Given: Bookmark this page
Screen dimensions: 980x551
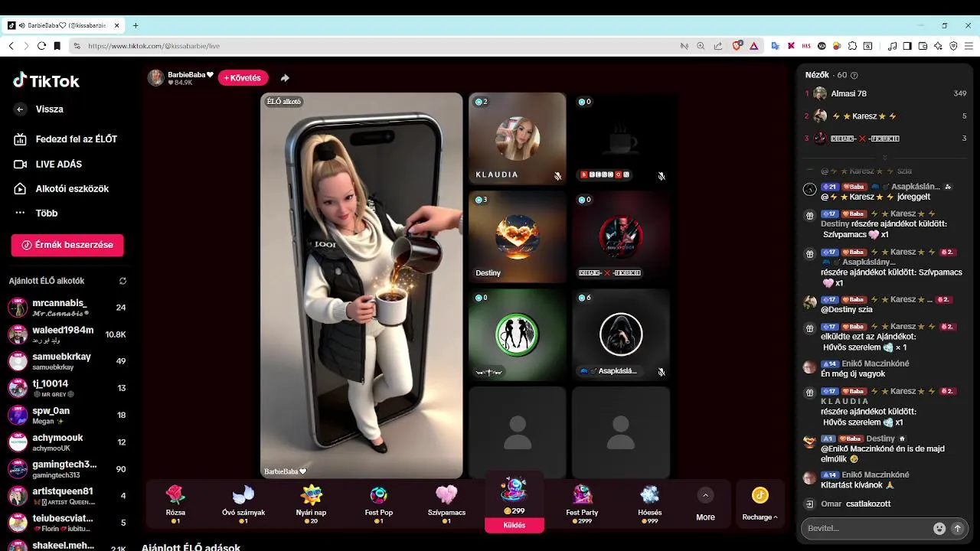Looking at the screenshot, I should click(57, 46).
